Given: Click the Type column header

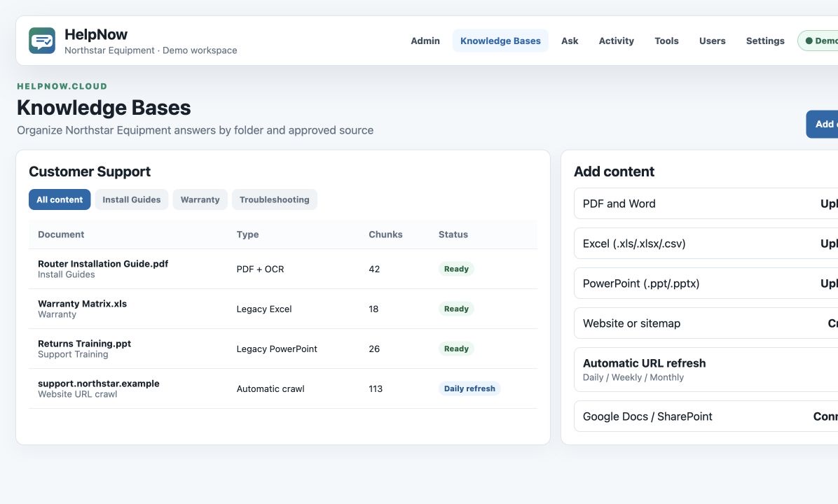Looking at the screenshot, I should 247,234.
